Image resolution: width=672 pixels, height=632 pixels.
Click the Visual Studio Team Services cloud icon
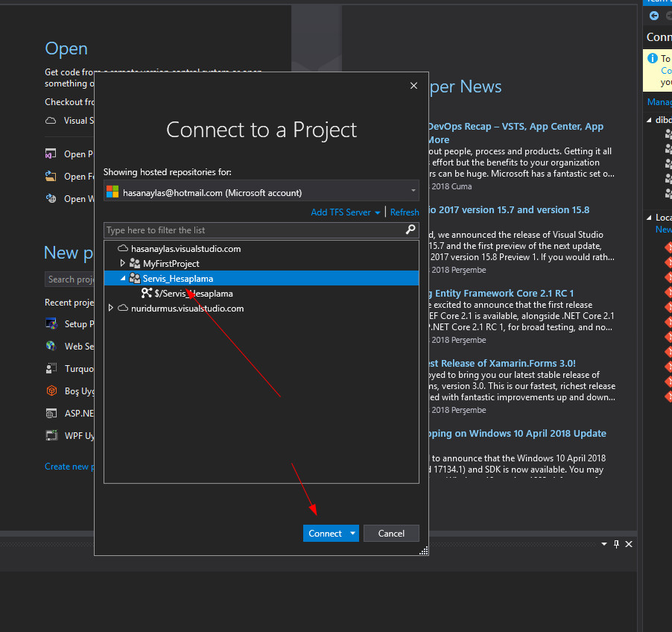(x=51, y=121)
